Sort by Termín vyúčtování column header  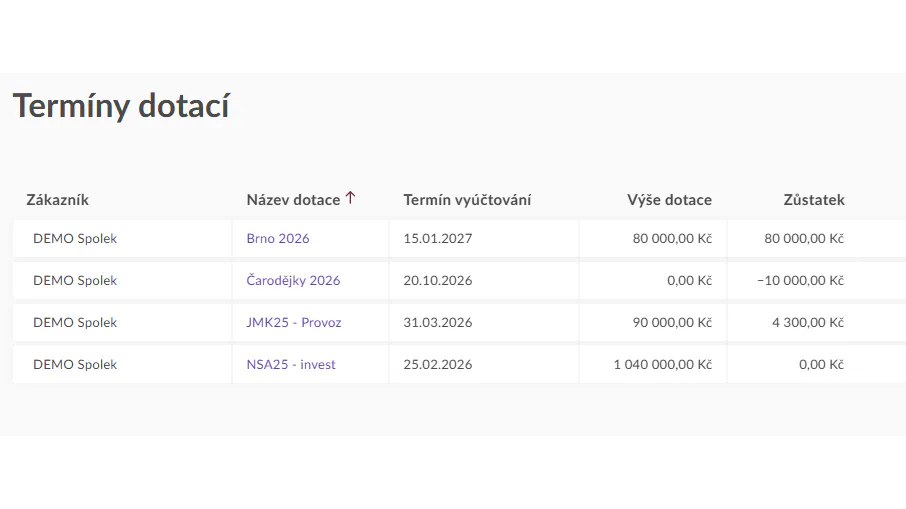click(x=467, y=200)
